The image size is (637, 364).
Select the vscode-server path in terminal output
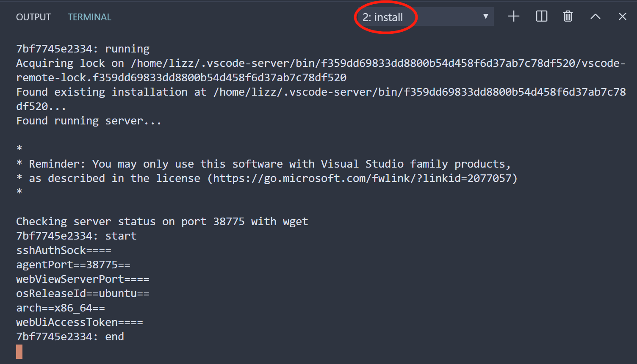tap(254, 63)
